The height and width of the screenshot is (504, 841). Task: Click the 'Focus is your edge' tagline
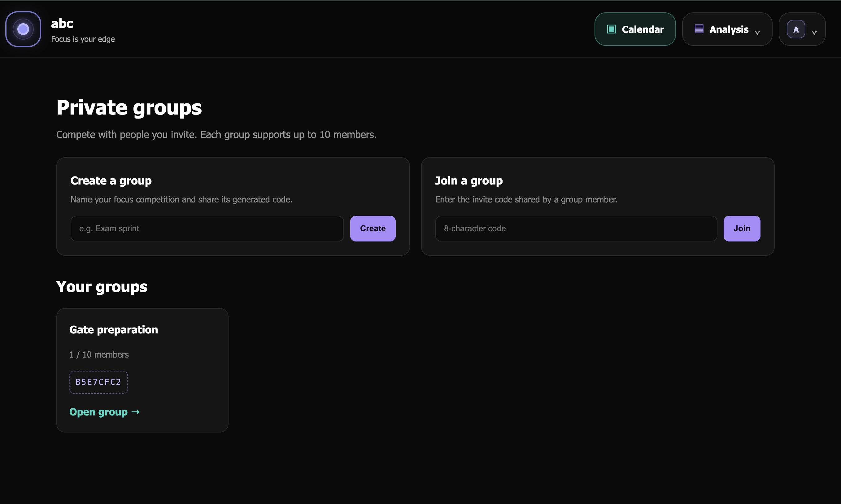click(x=83, y=39)
